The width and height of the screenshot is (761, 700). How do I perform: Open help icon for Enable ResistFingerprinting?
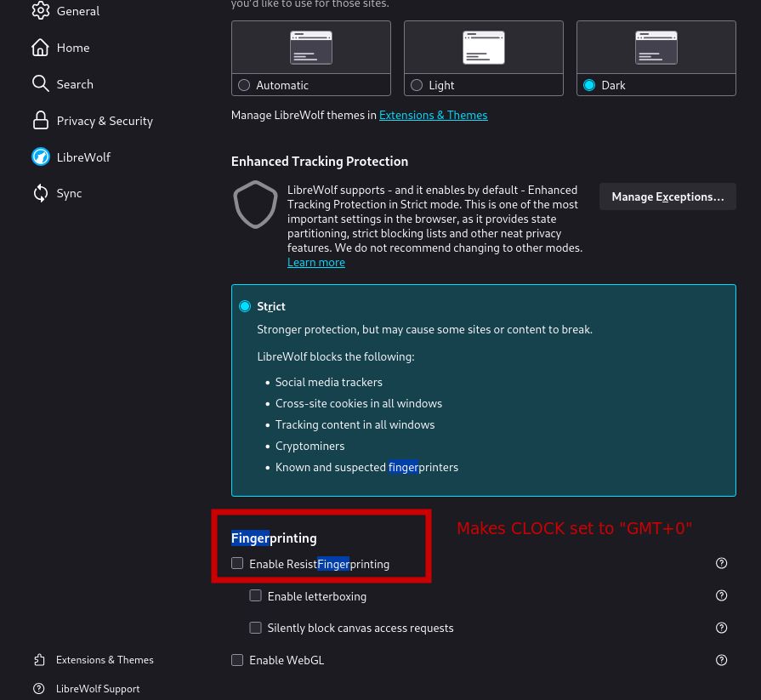pyautogui.click(x=721, y=563)
